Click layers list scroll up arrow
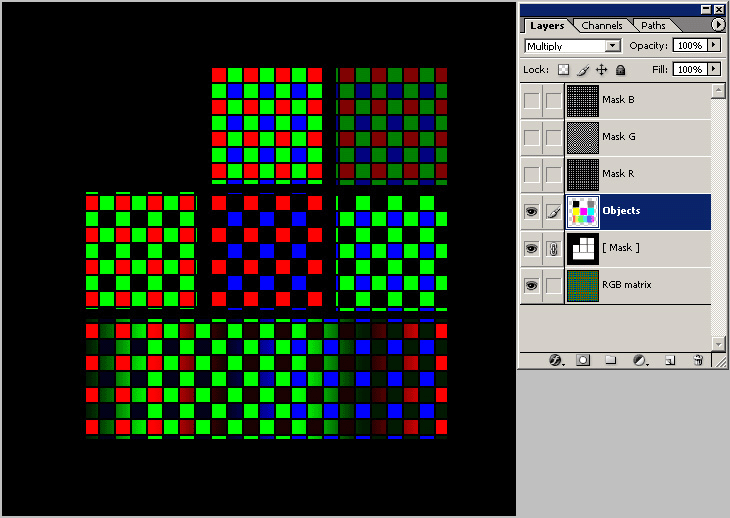The height and width of the screenshot is (518, 730). (x=718, y=91)
